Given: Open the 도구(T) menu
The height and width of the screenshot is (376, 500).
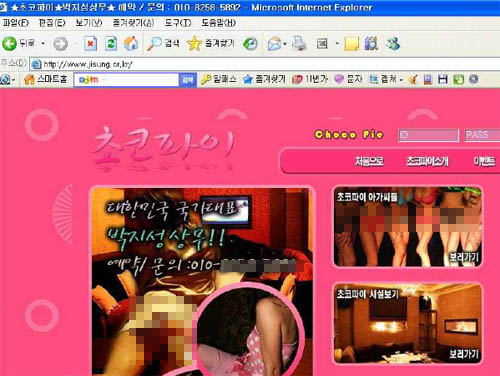Looking at the screenshot, I should [x=178, y=23].
